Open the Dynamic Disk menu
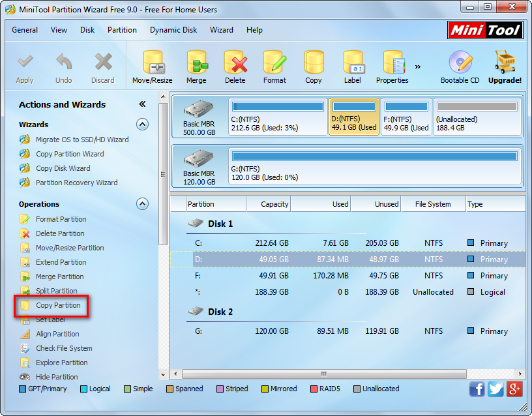Image resolution: width=532 pixels, height=416 pixels. pyautogui.click(x=173, y=30)
